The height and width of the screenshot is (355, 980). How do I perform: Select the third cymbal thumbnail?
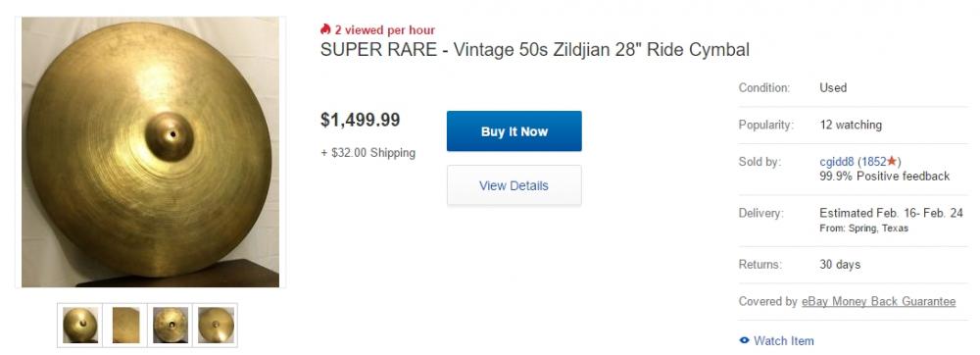pyautogui.click(x=171, y=325)
